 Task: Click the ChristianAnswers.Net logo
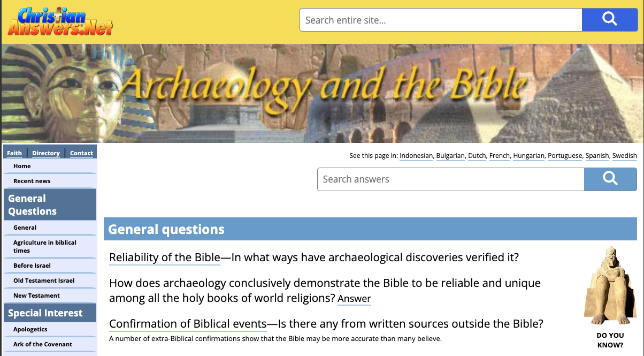point(60,21)
